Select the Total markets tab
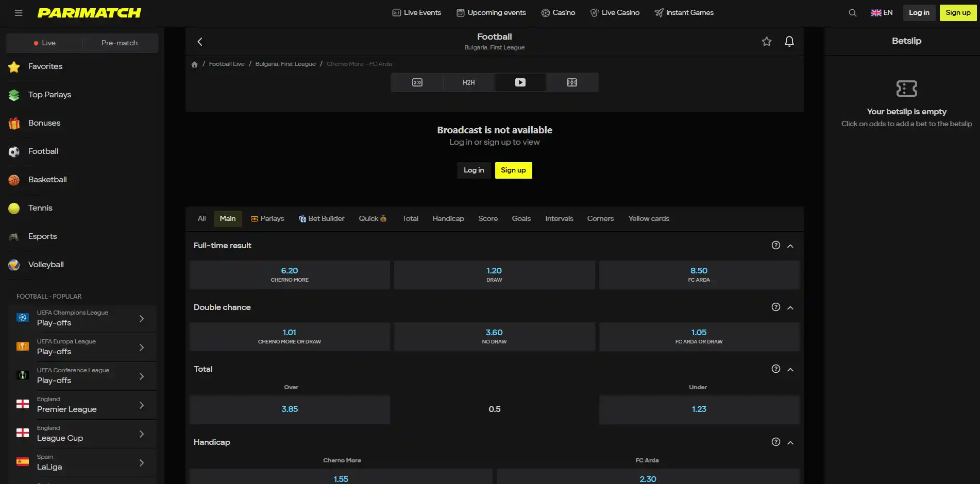The width and height of the screenshot is (980, 484). coord(410,219)
